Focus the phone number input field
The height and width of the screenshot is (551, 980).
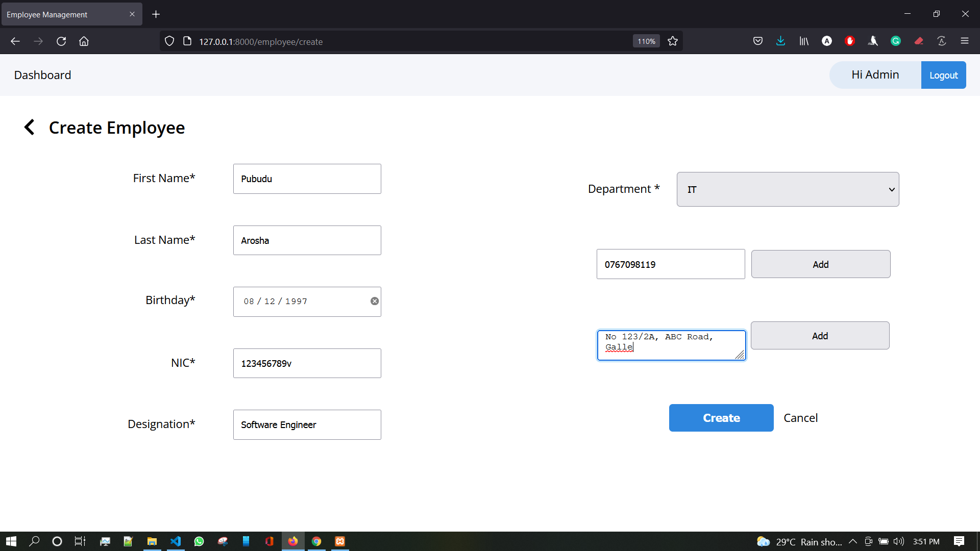point(670,264)
